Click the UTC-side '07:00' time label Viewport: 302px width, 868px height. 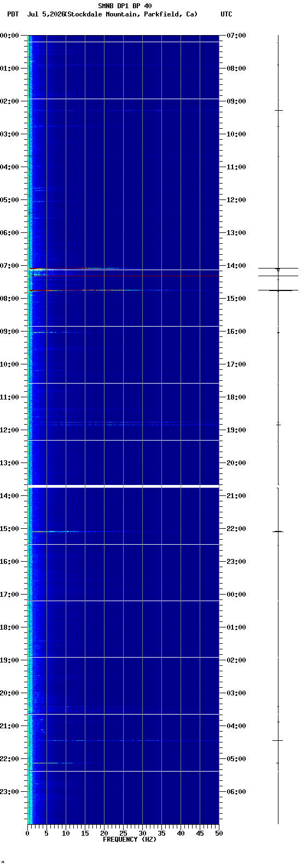(236, 36)
